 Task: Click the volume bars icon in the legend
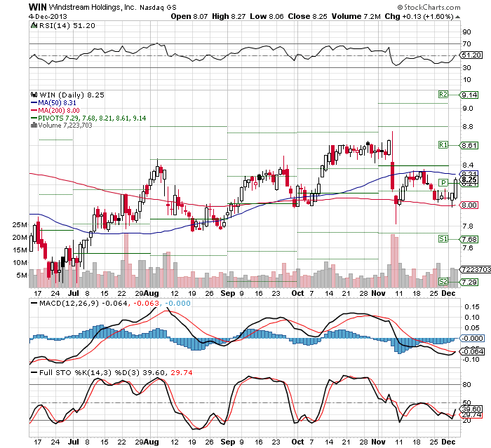34,125
